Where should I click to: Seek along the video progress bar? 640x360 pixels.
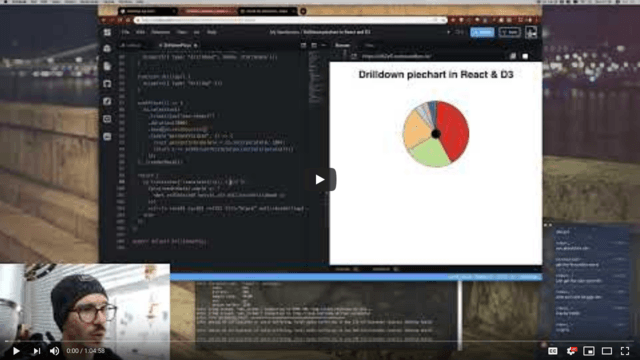[320, 341]
